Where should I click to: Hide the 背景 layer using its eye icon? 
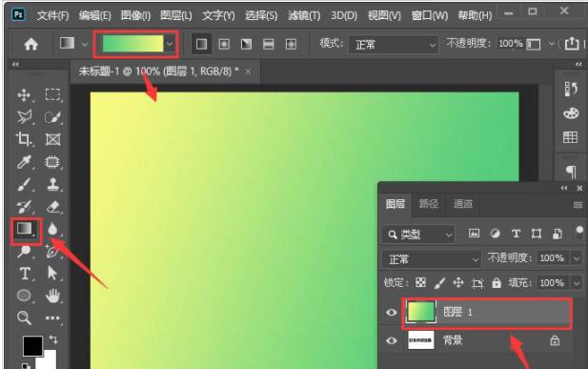391,340
